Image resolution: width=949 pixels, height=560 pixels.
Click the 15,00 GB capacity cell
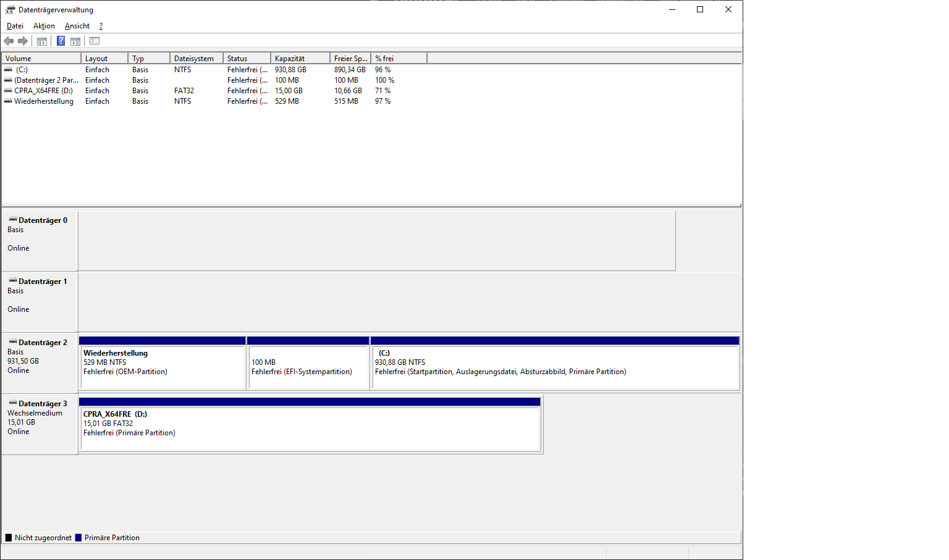[x=289, y=91]
